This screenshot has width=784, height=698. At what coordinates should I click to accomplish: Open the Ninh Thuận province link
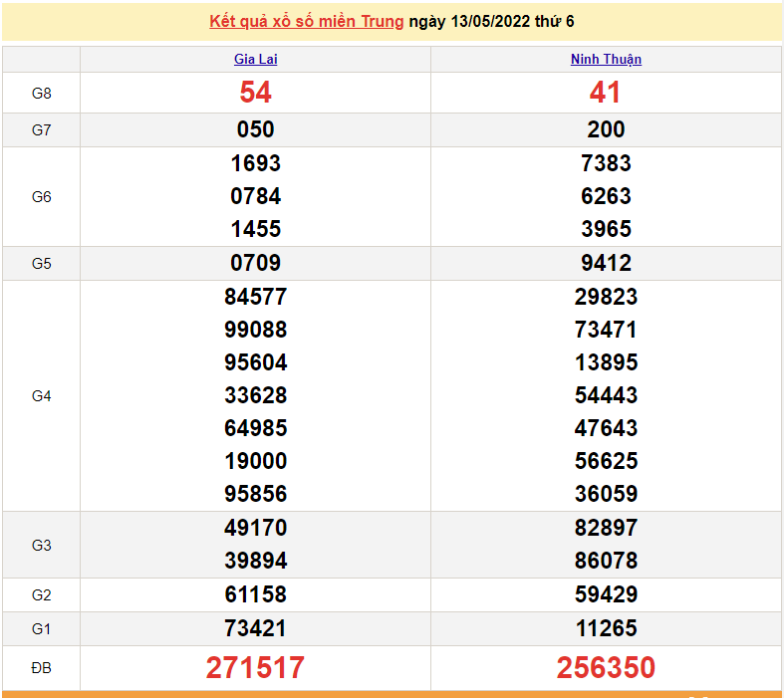pyautogui.click(x=606, y=59)
